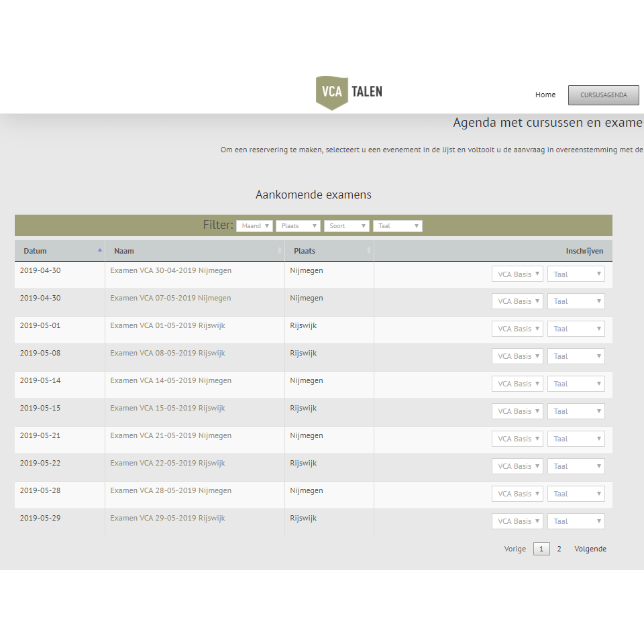This screenshot has width=644, height=644.
Task: Open Examen VCA 29-05-2019 Rijswijk link
Action: pos(167,518)
